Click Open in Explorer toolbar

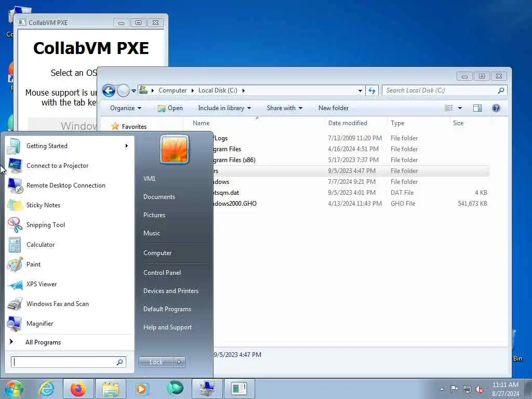click(x=170, y=108)
